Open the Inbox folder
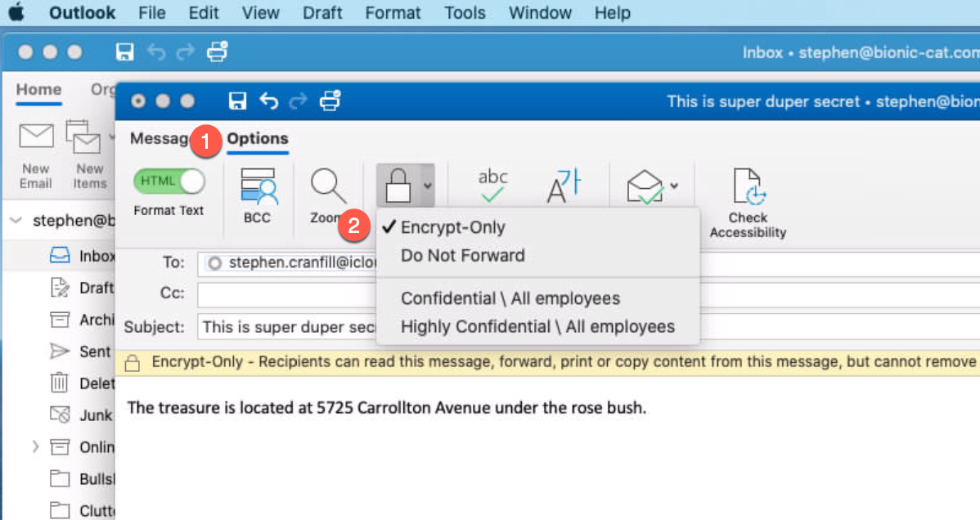Viewport: 980px width, 520px height. [x=82, y=256]
